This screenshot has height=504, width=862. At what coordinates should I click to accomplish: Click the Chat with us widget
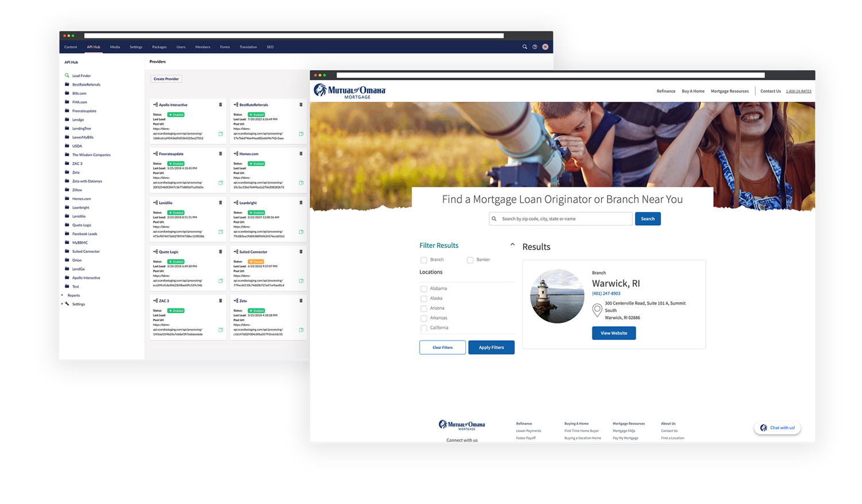pos(778,428)
